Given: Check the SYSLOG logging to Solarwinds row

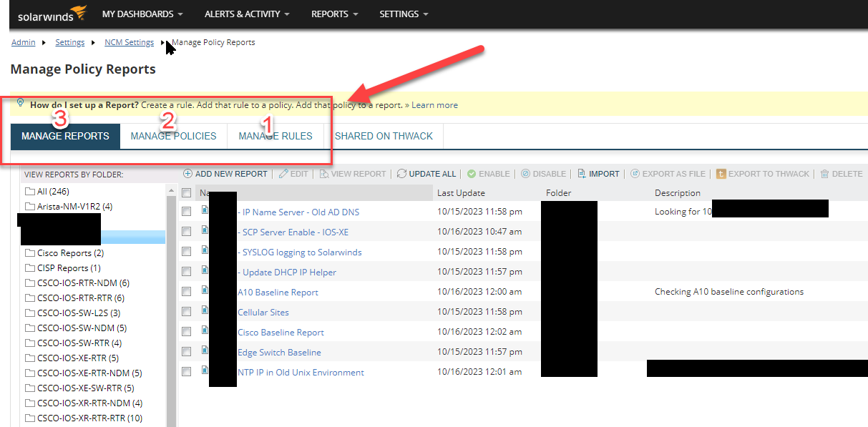Looking at the screenshot, I should coord(187,252).
